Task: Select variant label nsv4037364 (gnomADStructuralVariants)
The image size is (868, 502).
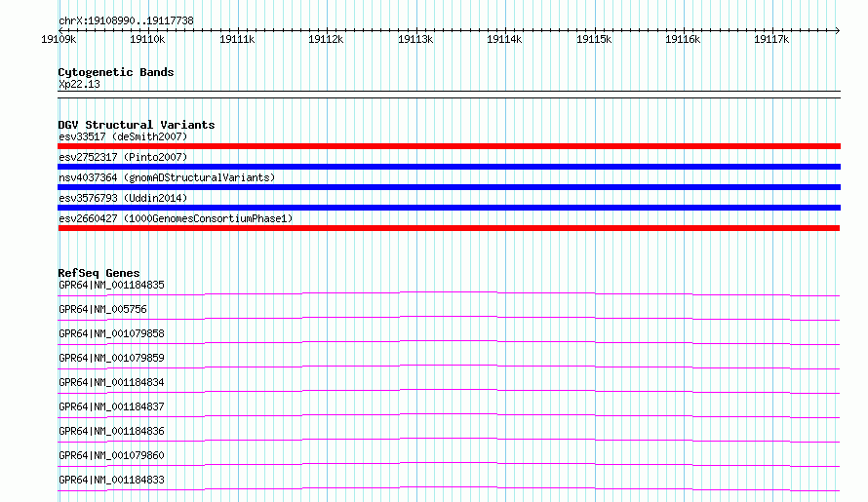Action: point(167,177)
